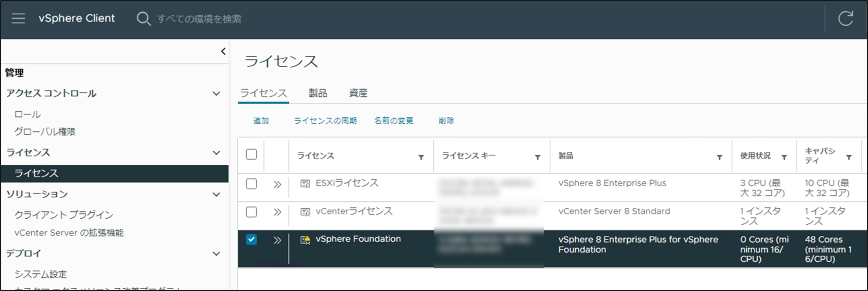Open filter for キャパシティ column
The height and width of the screenshot is (291, 868).
(x=849, y=157)
